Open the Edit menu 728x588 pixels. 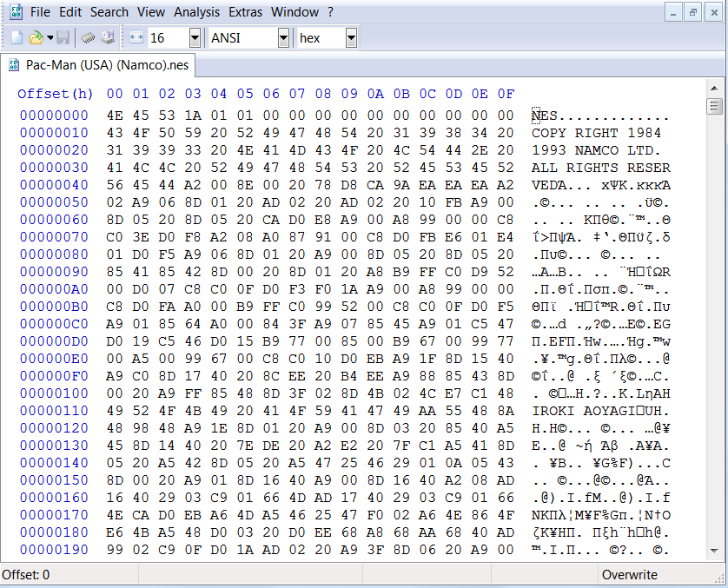click(x=70, y=12)
